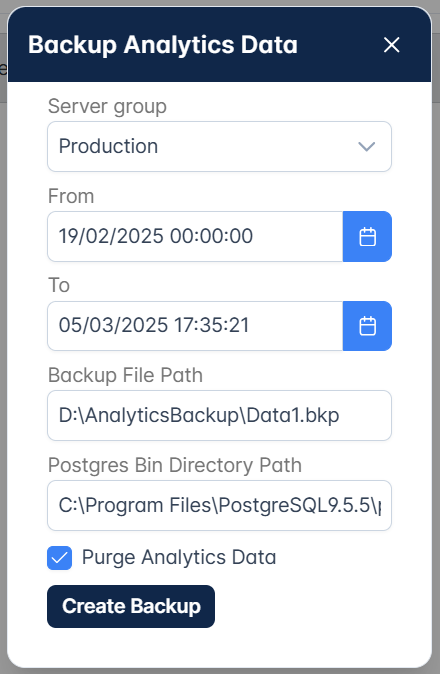440x674 pixels.
Task: Focus the From date field 19/02/2025 00:00:00
Action: point(195,236)
